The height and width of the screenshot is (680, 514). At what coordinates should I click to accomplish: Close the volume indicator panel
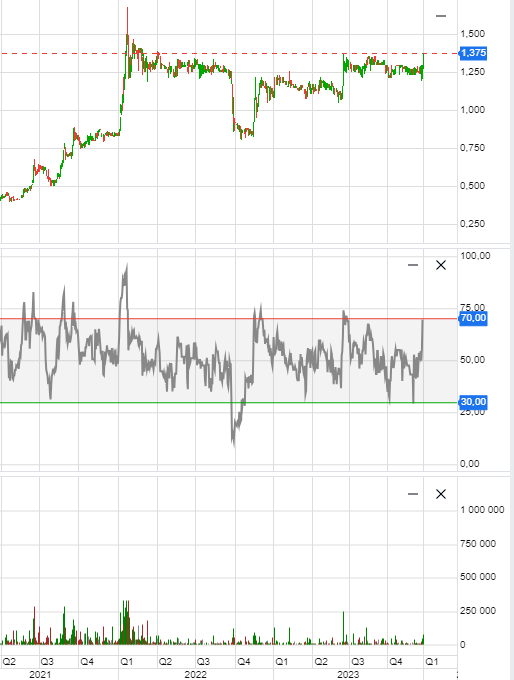[441, 494]
